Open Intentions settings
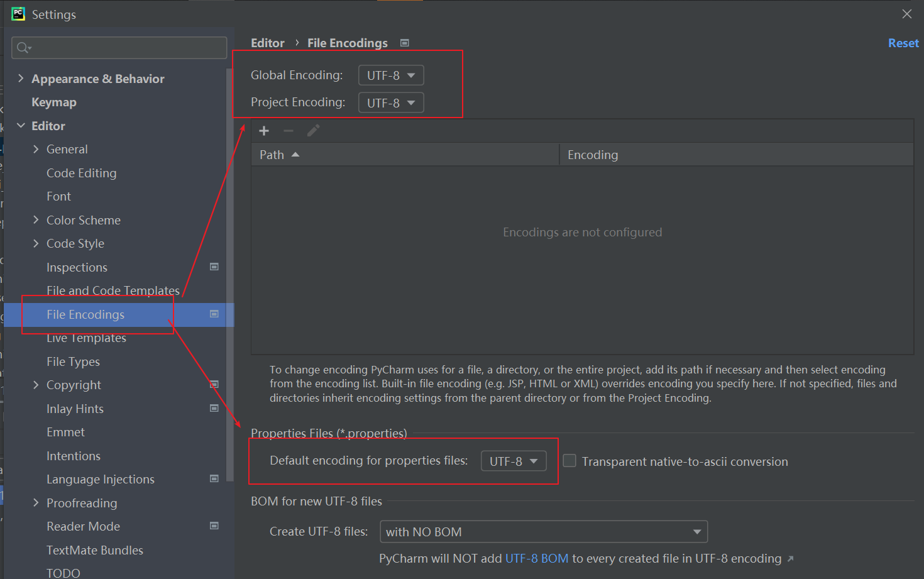The image size is (924, 579). [x=74, y=456]
